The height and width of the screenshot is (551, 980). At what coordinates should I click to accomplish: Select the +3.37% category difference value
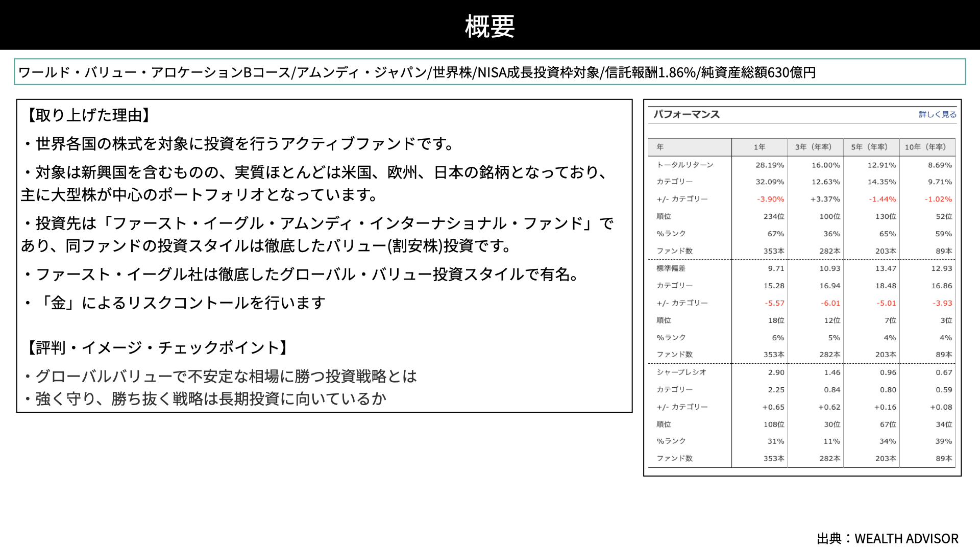click(x=825, y=199)
